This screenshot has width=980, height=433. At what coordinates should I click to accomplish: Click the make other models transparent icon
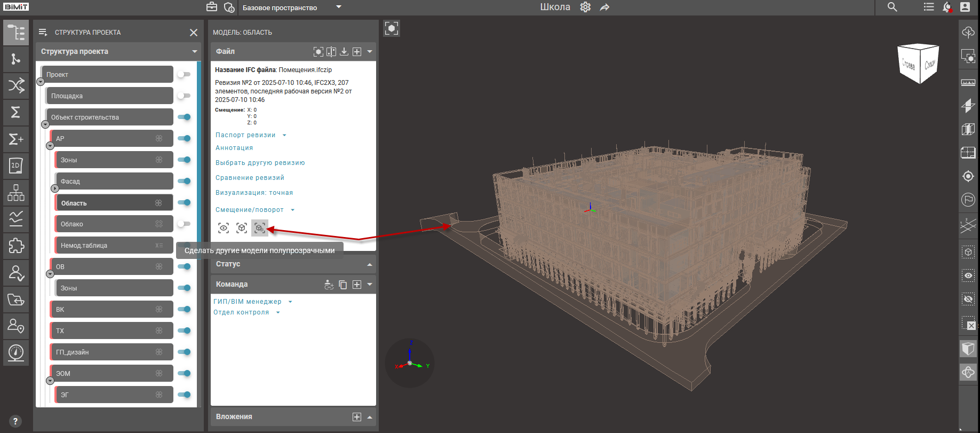pyautogui.click(x=260, y=228)
